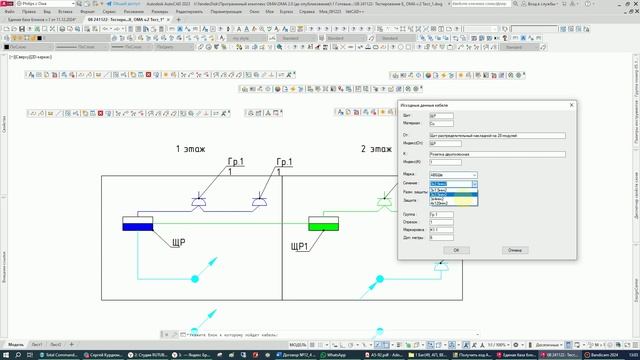Viewport: 640px width, 360px height.
Task: Click the Группа input field
Action: tap(441, 214)
